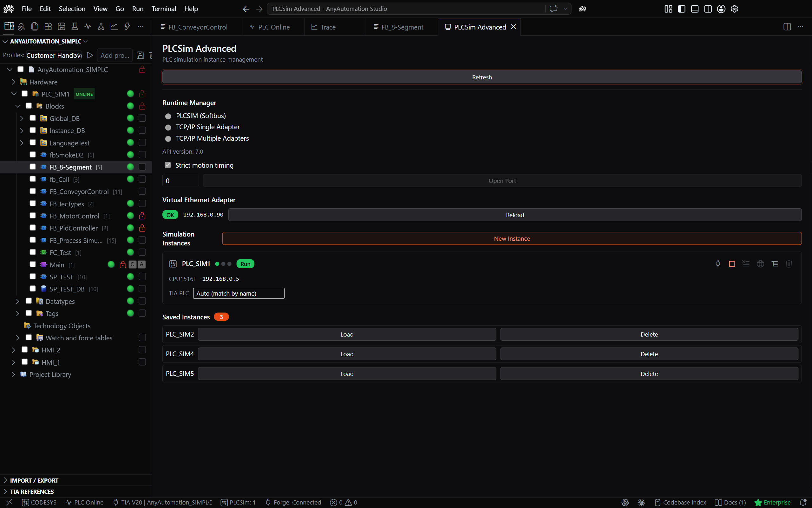Open the lightning bolt sidebar view
The width and height of the screenshot is (812, 508).
[x=128, y=27]
